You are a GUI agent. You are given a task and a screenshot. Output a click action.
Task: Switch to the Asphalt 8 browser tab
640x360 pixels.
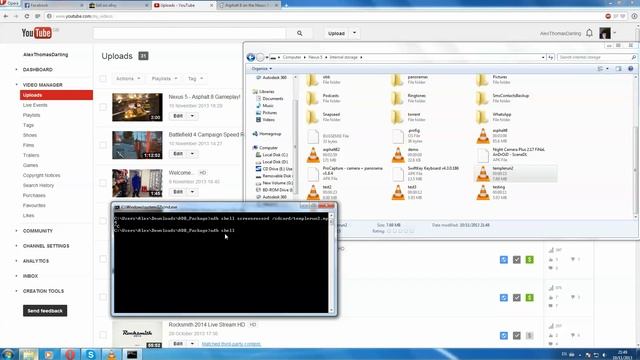pos(248,5)
